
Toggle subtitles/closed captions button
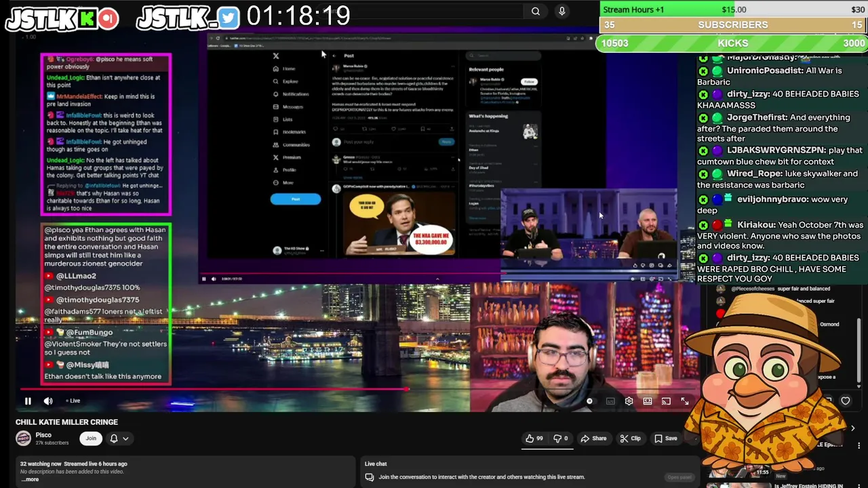point(610,401)
